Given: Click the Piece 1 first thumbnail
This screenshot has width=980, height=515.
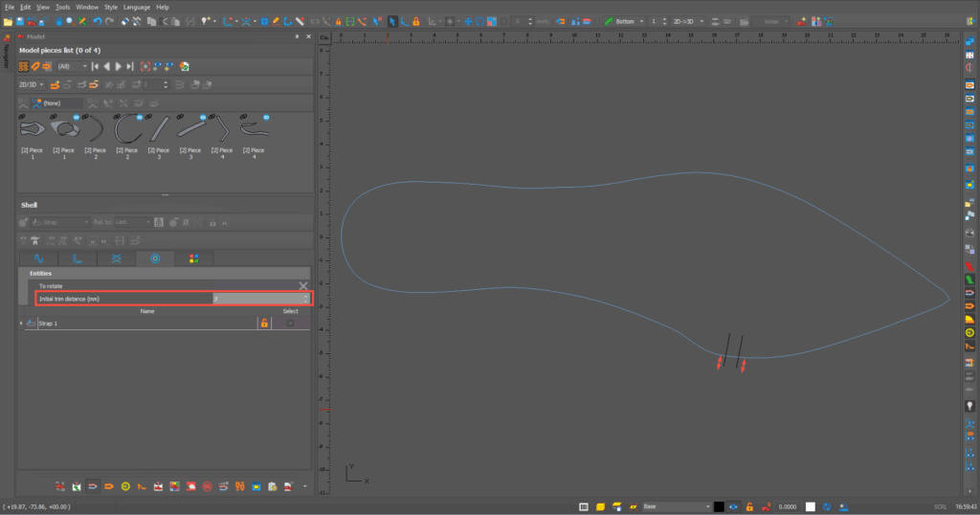Looking at the screenshot, I should point(33,129).
